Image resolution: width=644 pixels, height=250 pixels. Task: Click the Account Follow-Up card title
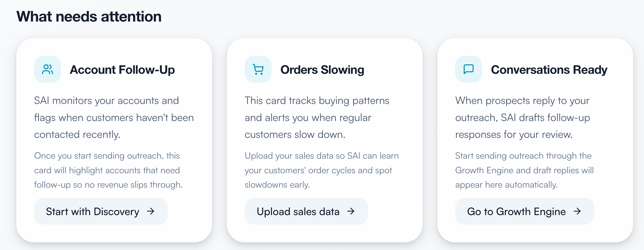pyautogui.click(x=123, y=70)
